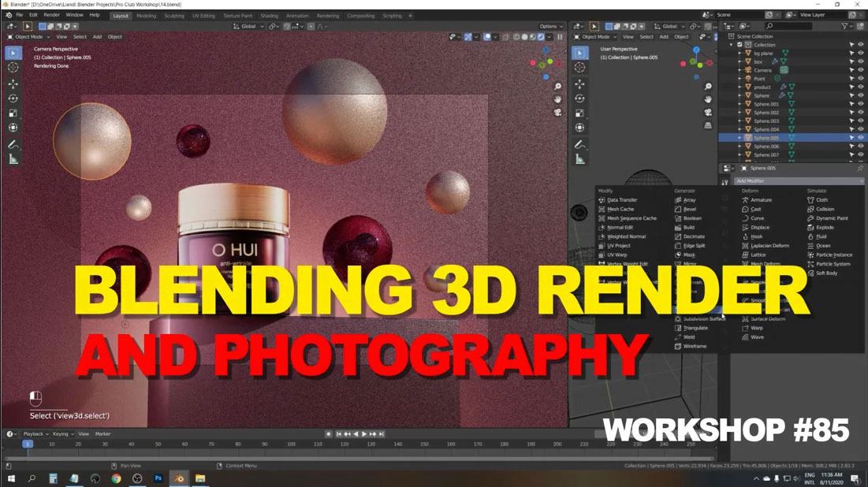Hide the product object with its eye icon
The width and height of the screenshot is (868, 487).
pos(861,87)
